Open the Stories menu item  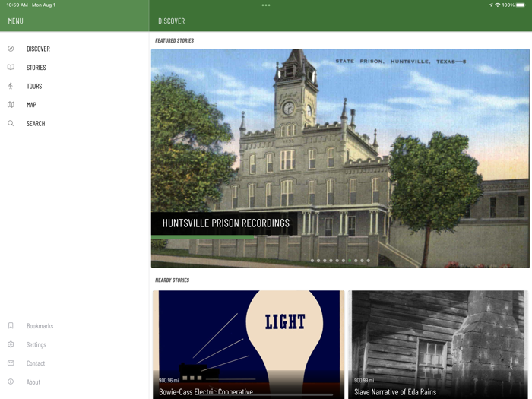click(x=36, y=68)
